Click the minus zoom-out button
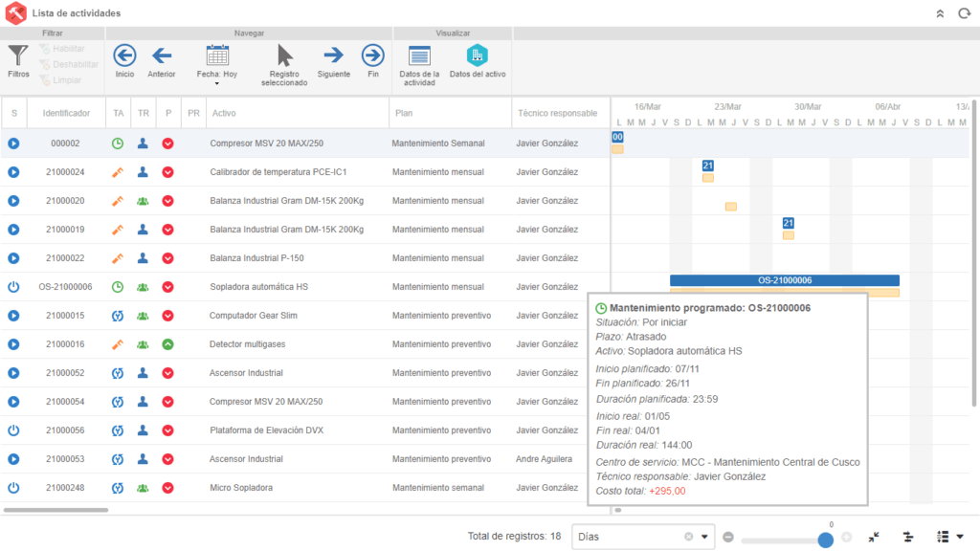980x551 pixels. click(x=728, y=537)
